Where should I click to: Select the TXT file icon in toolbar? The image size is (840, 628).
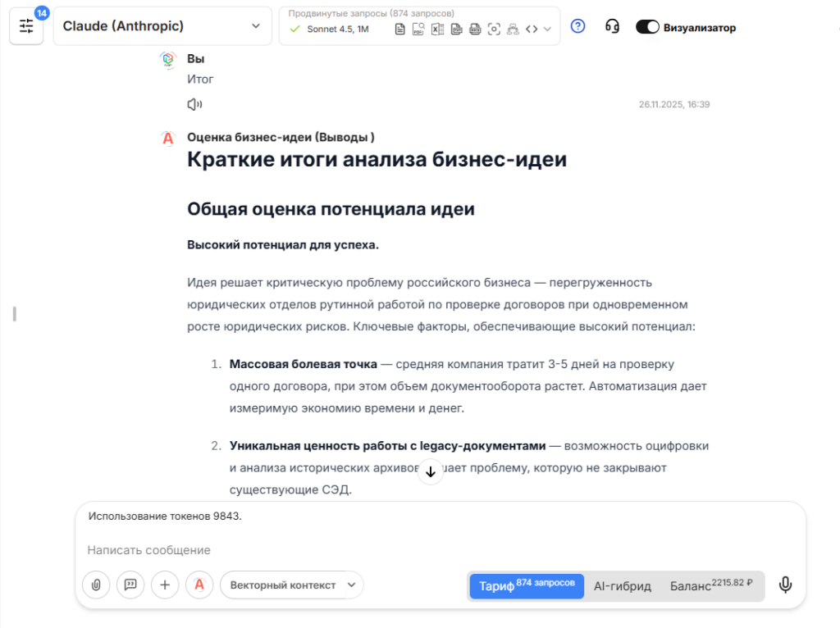coord(455,29)
